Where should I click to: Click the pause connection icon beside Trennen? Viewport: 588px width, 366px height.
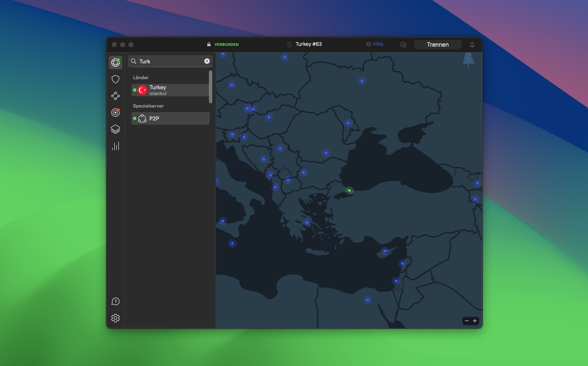(x=403, y=45)
